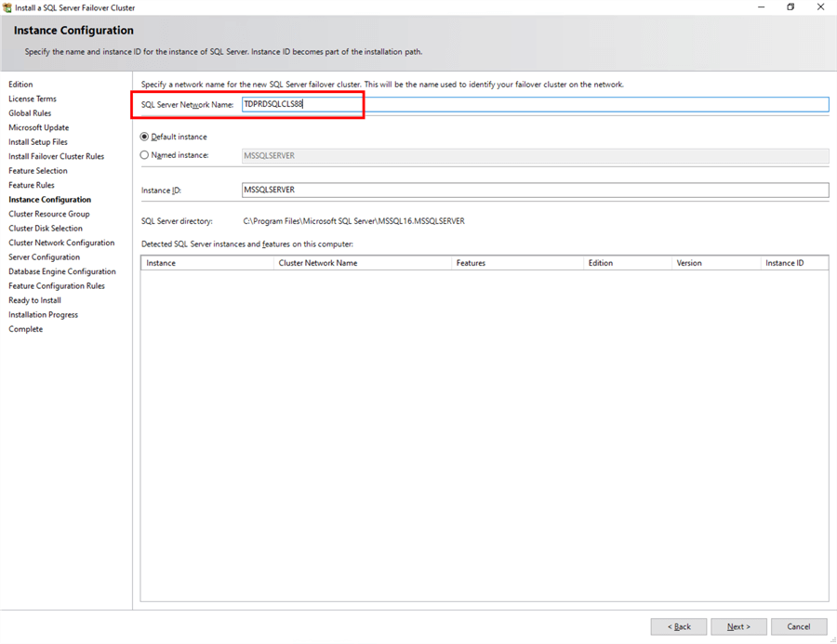Go to Cluster Disk Selection step
Viewport: 837px width, 644px height.
pos(46,229)
